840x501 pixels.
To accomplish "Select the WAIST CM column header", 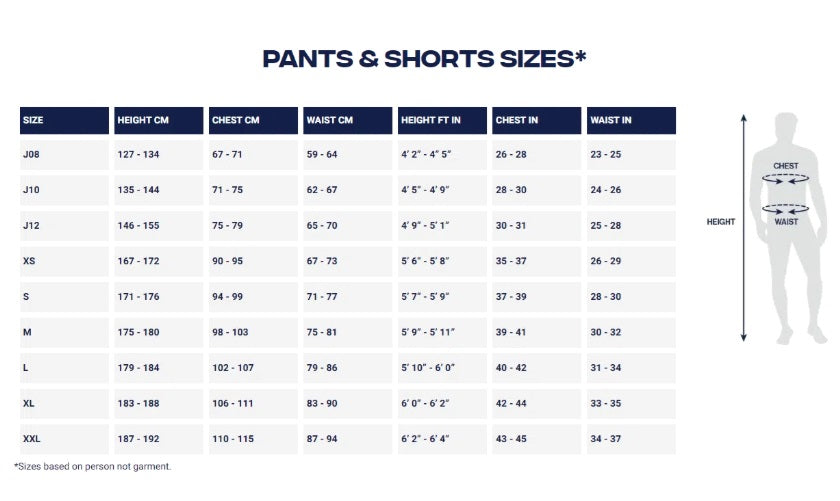I will pos(348,121).
